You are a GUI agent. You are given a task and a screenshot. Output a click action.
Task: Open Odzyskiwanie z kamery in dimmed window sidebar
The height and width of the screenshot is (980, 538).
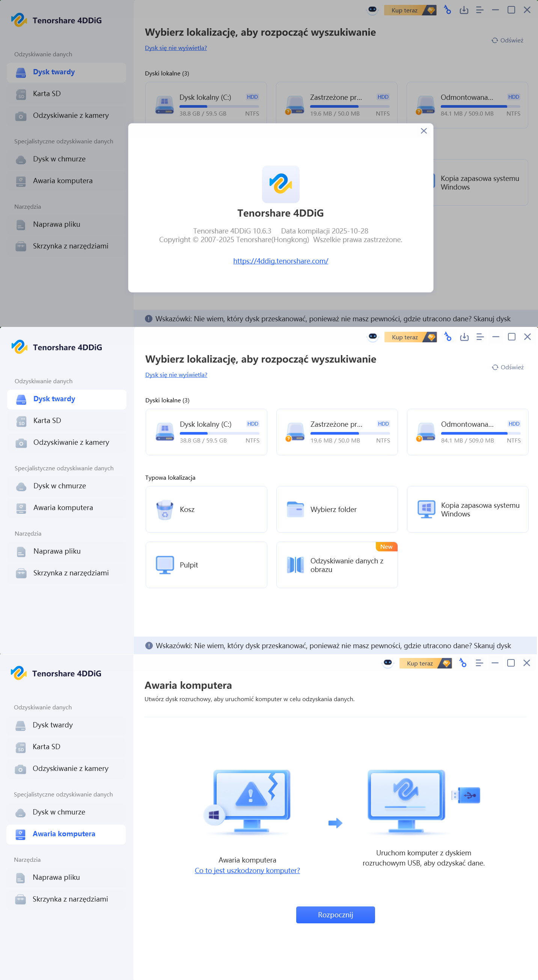coord(66,115)
